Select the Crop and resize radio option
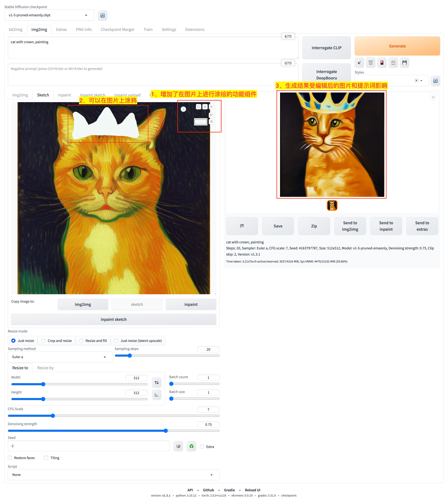 [x=44, y=341]
